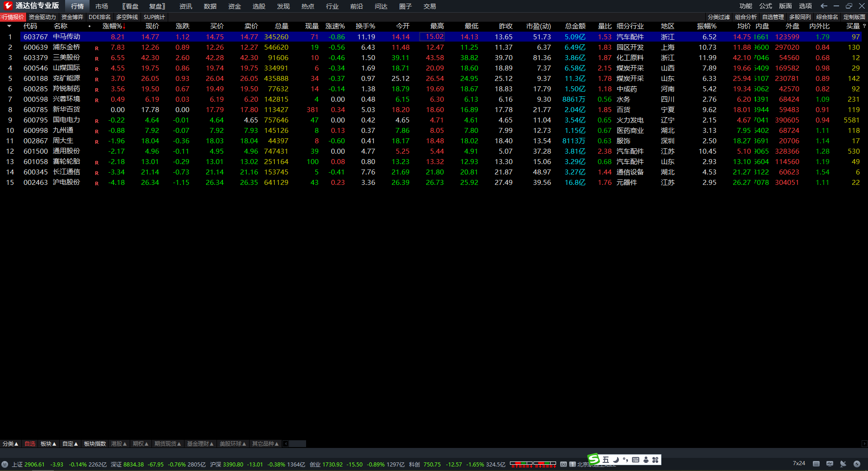Click the person icon in the input bar
The height and width of the screenshot is (471, 868).
[x=646, y=460]
